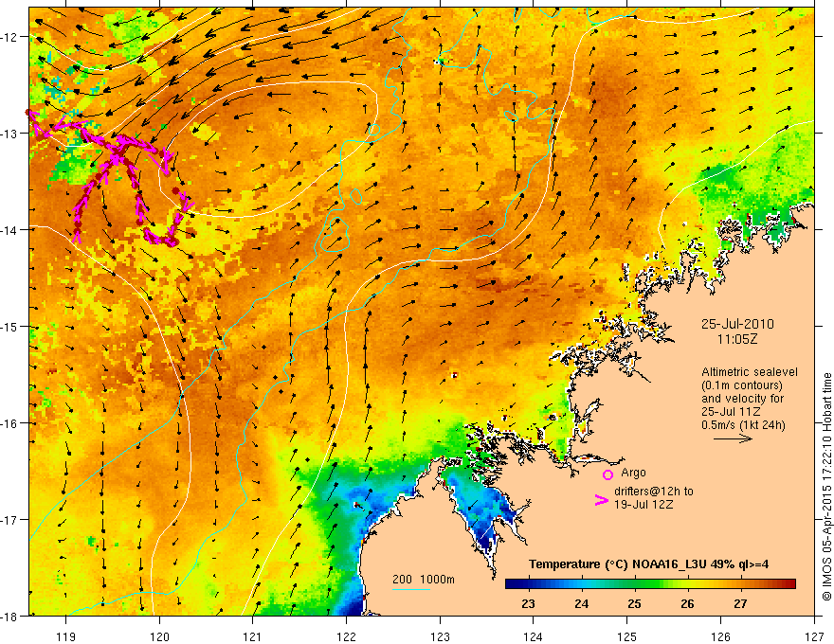This screenshot has width=834, height=644.
Task: Click the 'drifters@12h to' legend text
Action: tap(654, 492)
